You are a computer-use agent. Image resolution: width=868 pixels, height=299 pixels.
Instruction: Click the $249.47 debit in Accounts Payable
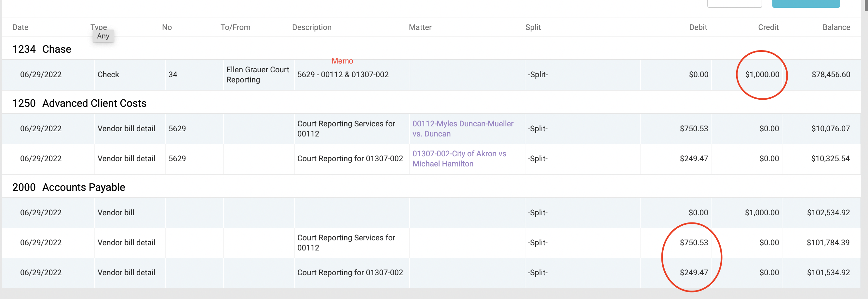[694, 273]
